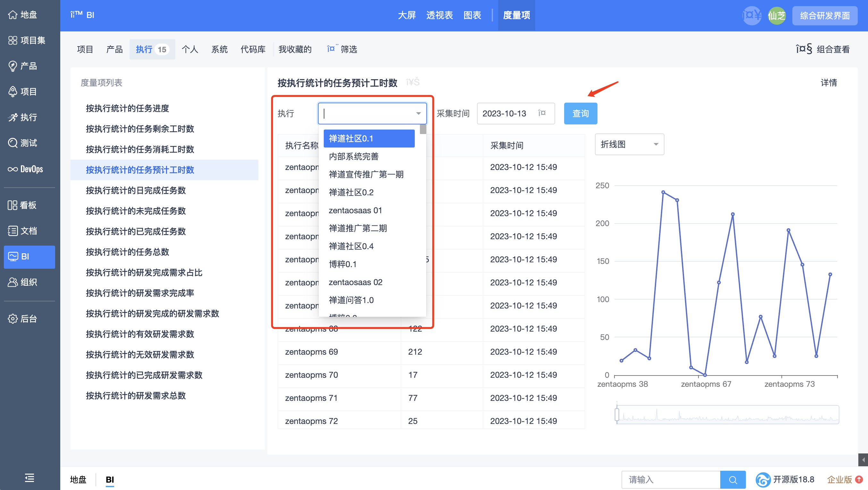Image resolution: width=868 pixels, height=490 pixels.
Task: Collapse the left sidebar menu
Action: coord(30,477)
